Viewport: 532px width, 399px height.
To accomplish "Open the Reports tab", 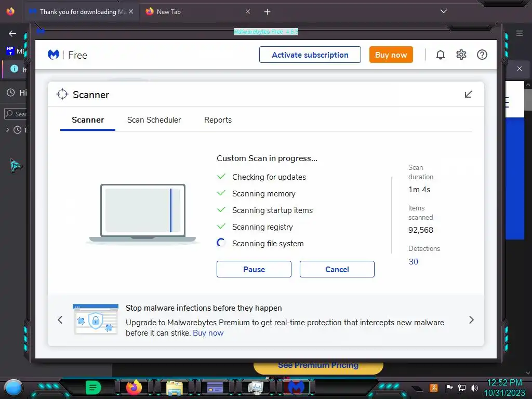I will (x=218, y=120).
